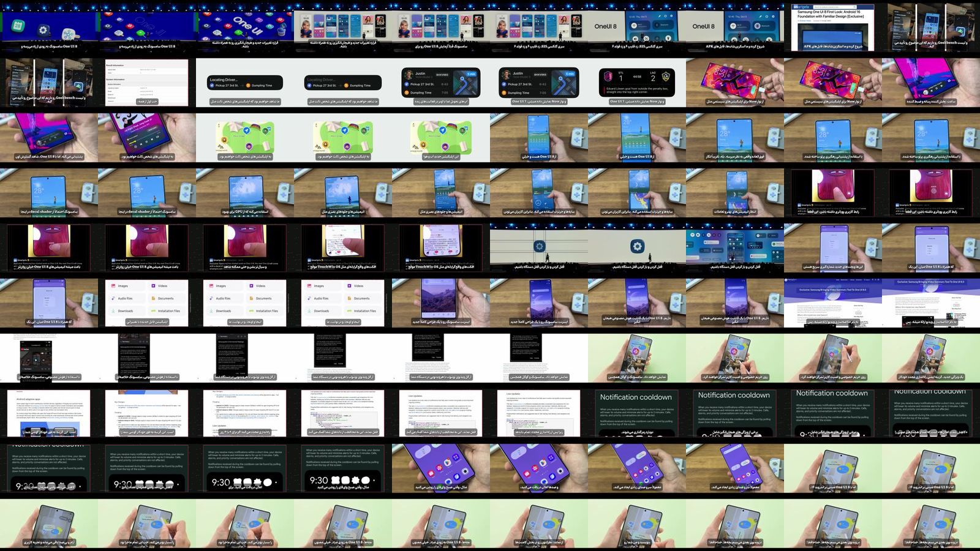
Task: Click the "Android adaptive apps" heading
Action: pos(29,398)
